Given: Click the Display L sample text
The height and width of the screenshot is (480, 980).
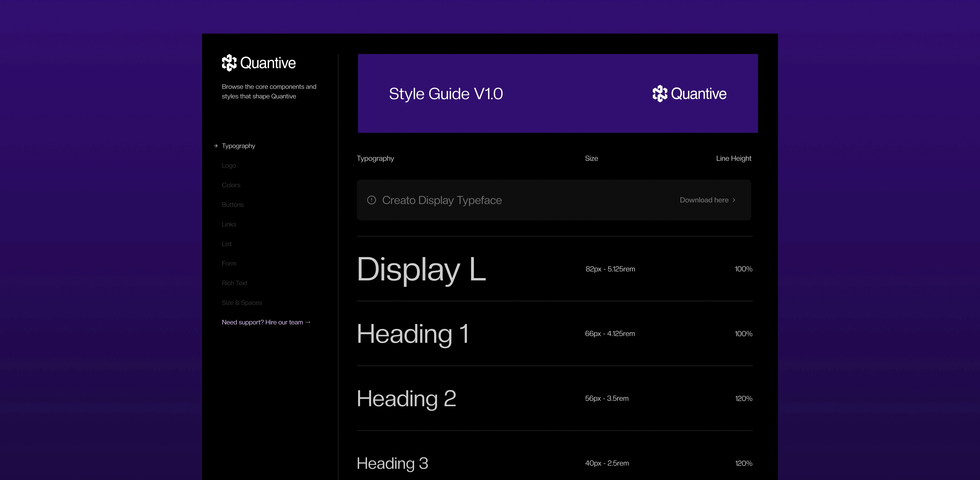Looking at the screenshot, I should (421, 269).
